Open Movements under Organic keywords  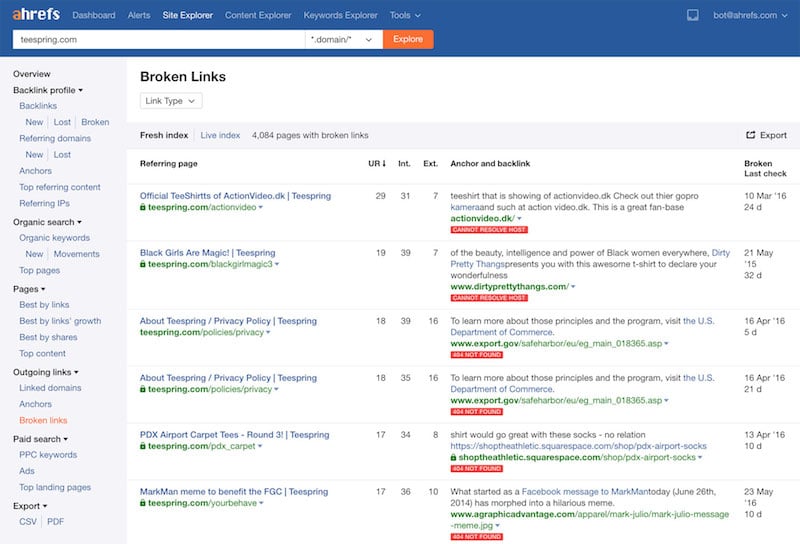77,254
